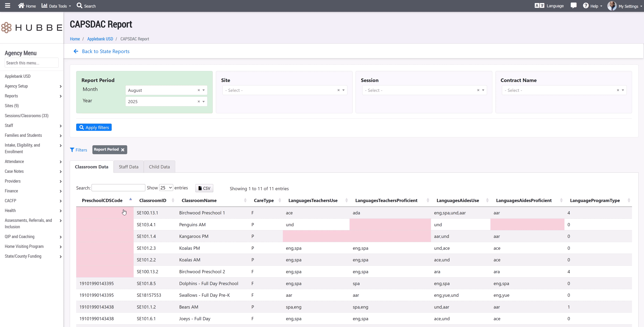
Task: Remove the Report Period filter tag
Action: (x=123, y=150)
